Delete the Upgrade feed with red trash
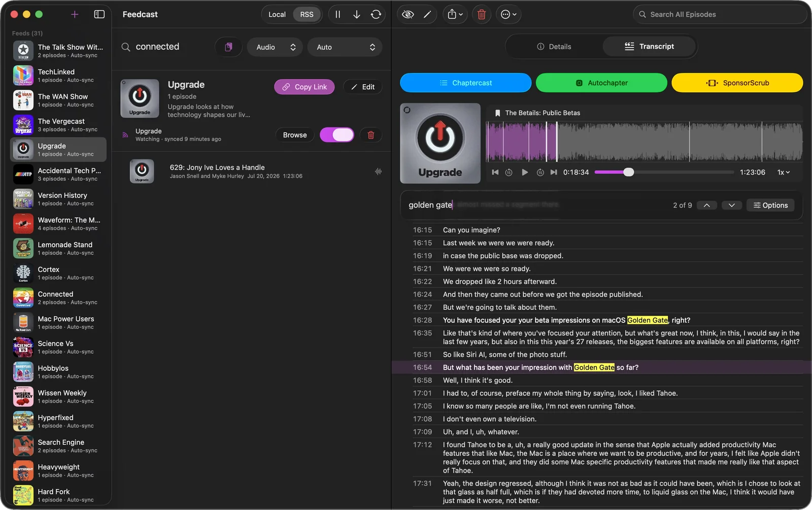Screen dimensions: 812x510 370,135
